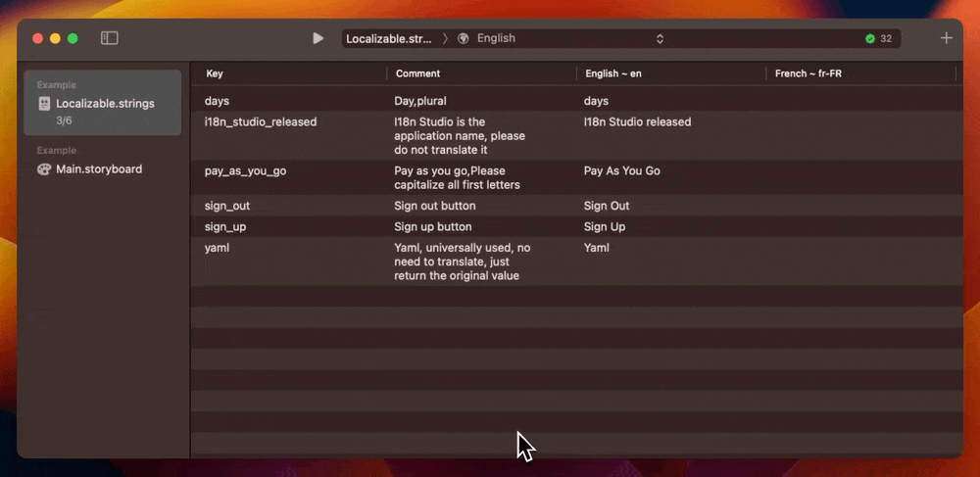Screen dimensions: 980x477
Task: Click the yellow minimize window button
Action: (55, 39)
